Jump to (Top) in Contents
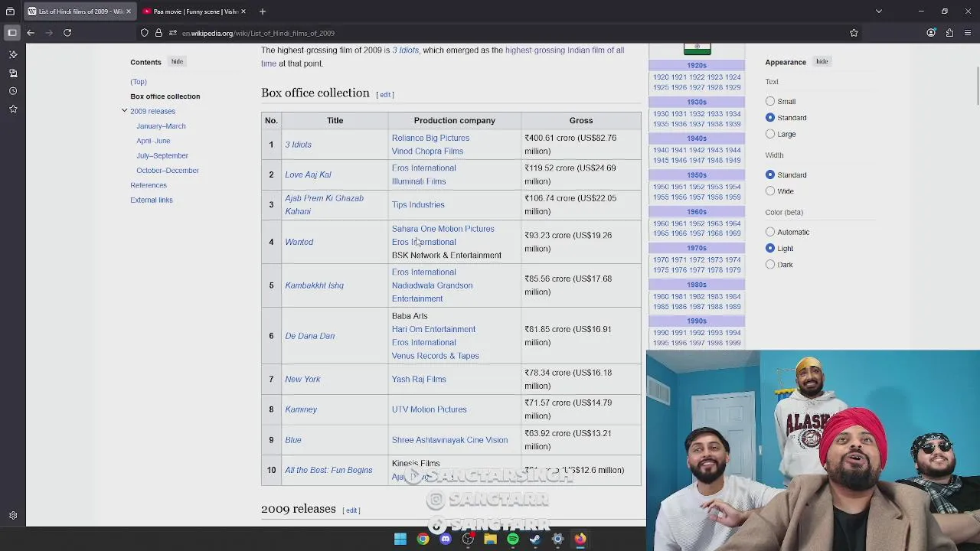 click(139, 82)
